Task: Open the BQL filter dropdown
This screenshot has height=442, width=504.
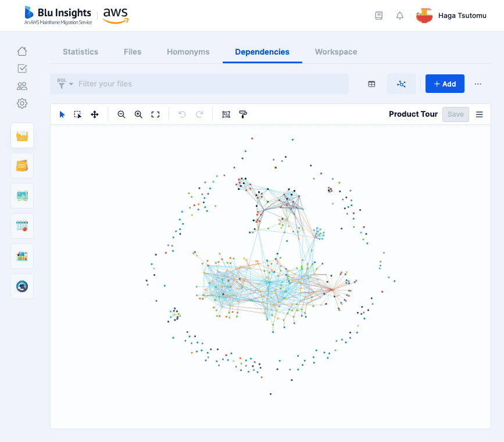Action: (x=65, y=84)
